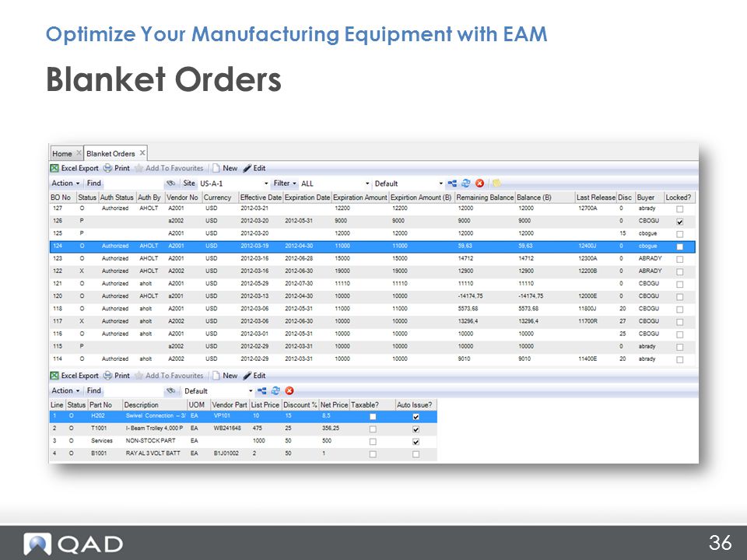Click the upper New document icon

click(x=216, y=168)
